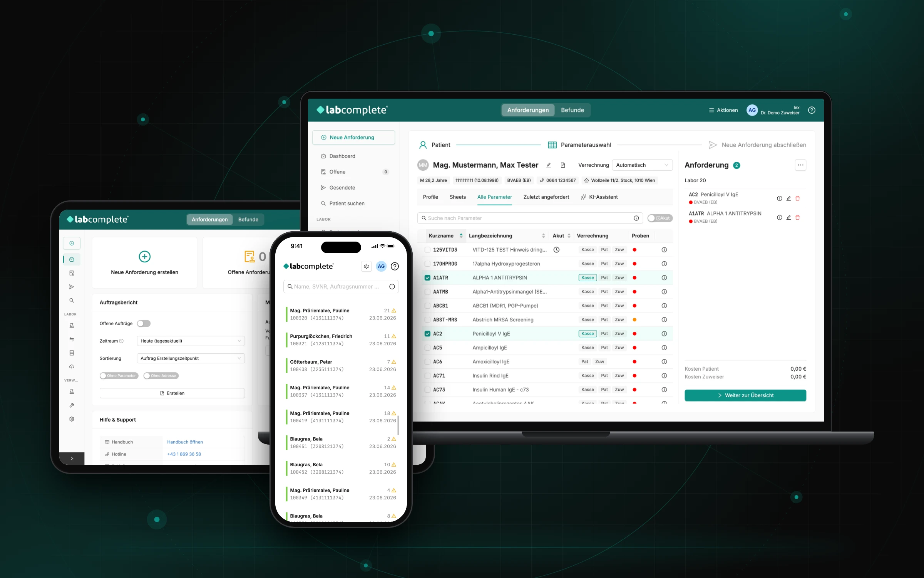
Task: Tap the help icon on the phone app
Action: point(395,266)
